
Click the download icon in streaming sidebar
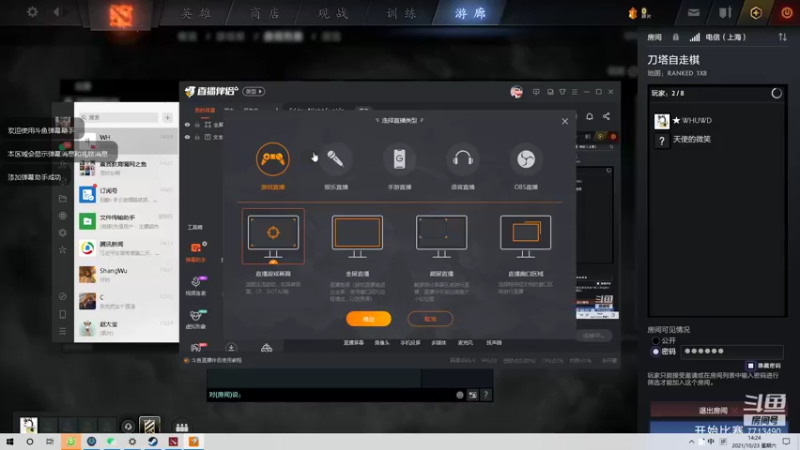pyautogui.click(x=231, y=348)
